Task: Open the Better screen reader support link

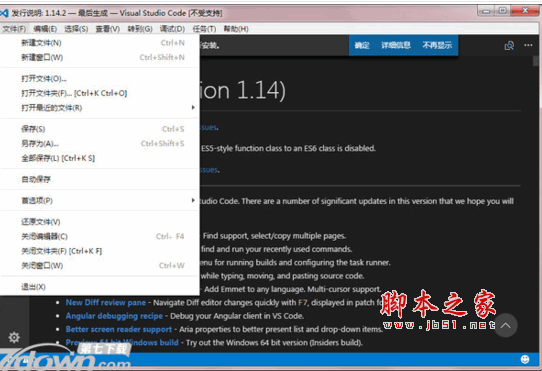Action: coord(119,329)
